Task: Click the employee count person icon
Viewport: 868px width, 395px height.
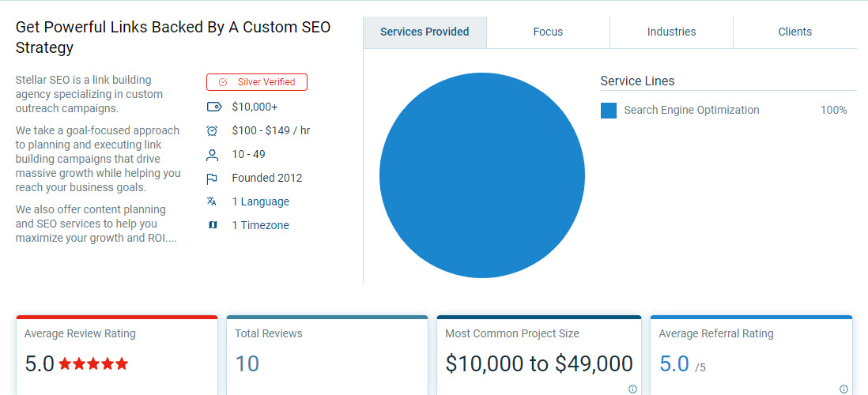Action: click(212, 154)
